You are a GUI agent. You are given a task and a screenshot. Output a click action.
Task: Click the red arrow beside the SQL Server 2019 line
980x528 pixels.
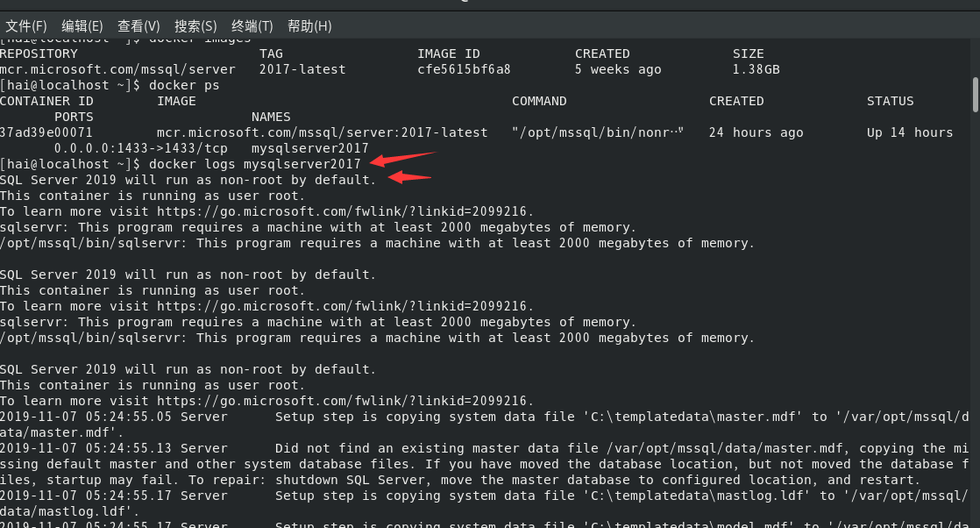[410, 177]
